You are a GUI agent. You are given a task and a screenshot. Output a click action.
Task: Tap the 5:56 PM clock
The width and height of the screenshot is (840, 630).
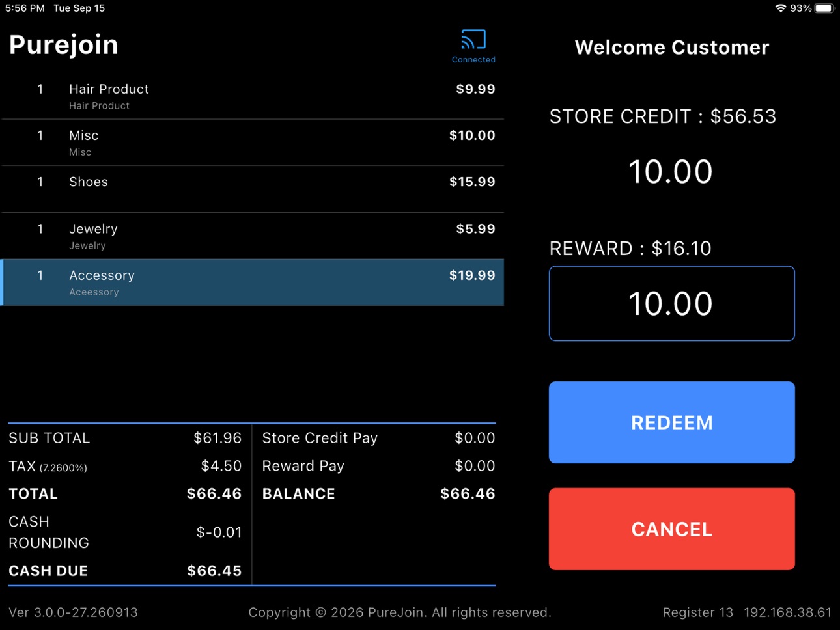[x=25, y=8]
